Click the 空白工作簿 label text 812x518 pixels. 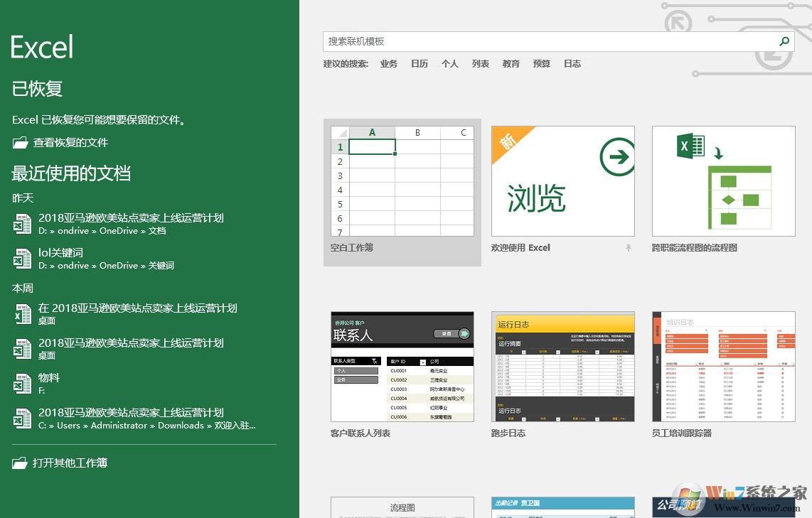[352, 247]
